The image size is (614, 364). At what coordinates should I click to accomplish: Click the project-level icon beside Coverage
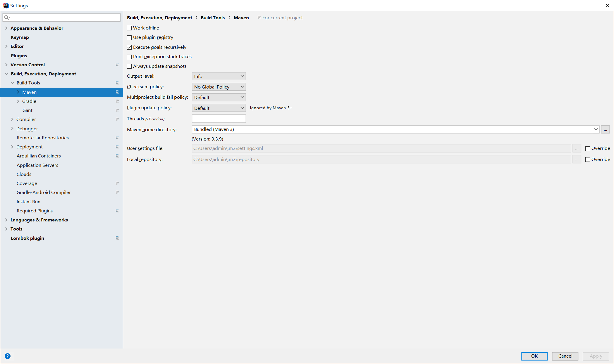click(x=117, y=183)
